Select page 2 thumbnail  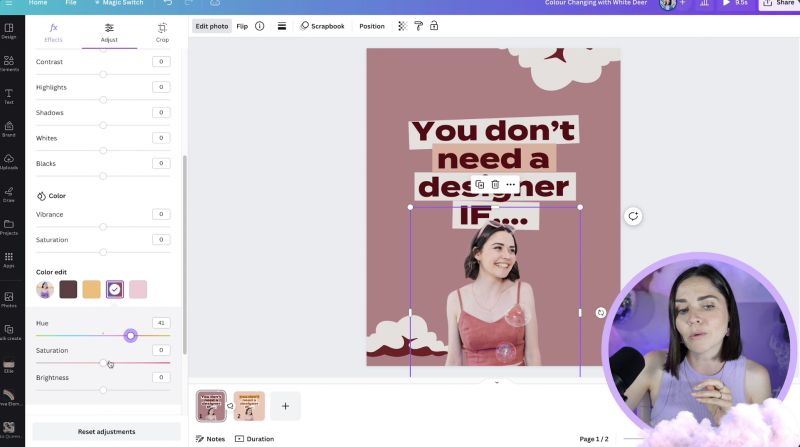pyautogui.click(x=249, y=406)
